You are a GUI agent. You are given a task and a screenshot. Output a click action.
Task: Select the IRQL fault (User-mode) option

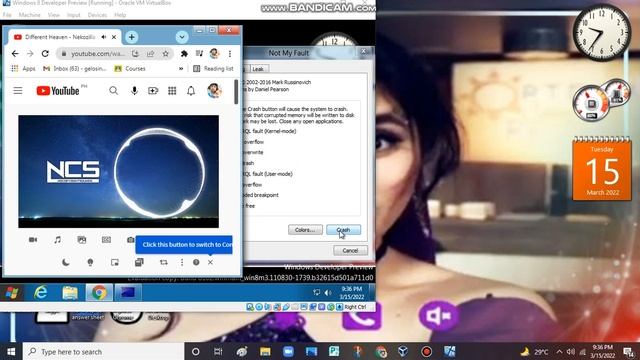(268, 174)
